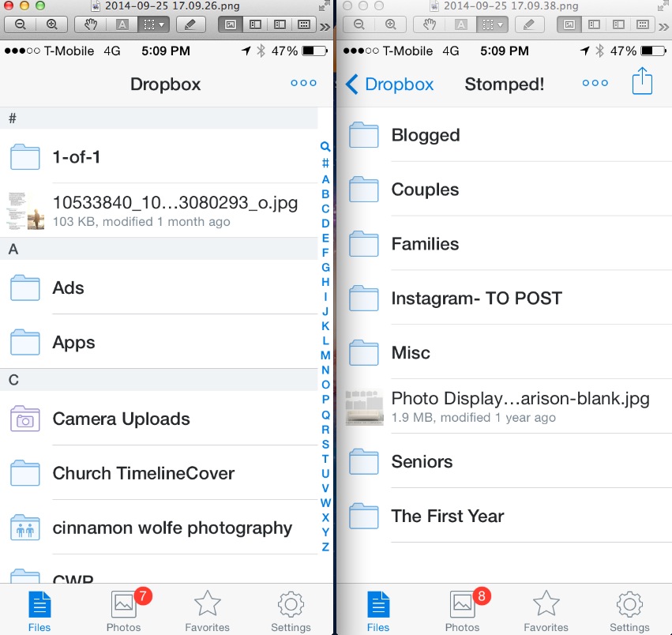Open Settings tab on right Stomped! screen
The image size is (672, 635).
coord(629,612)
